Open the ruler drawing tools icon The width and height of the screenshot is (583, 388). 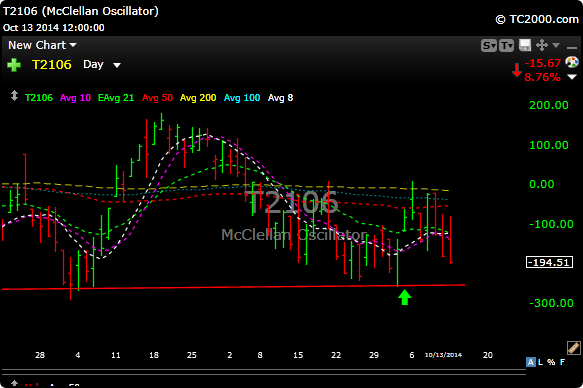(x=573, y=348)
